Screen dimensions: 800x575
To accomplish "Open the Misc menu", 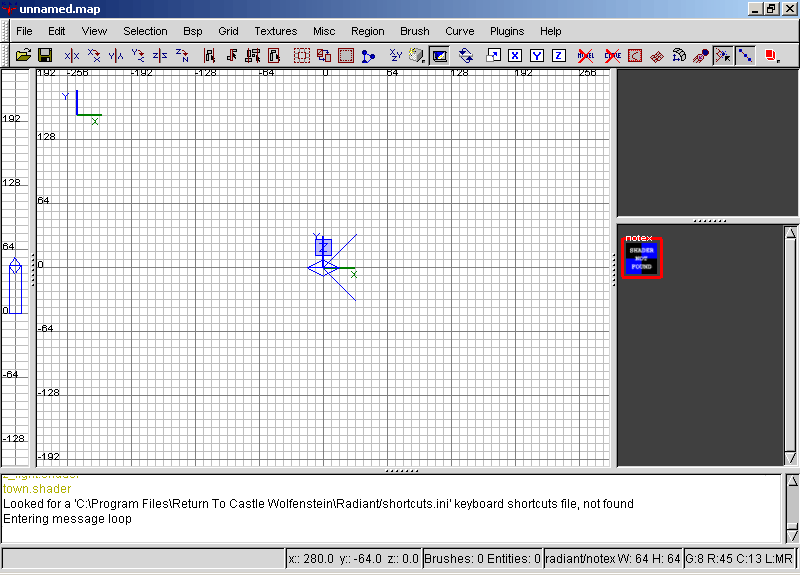I will click(x=324, y=31).
